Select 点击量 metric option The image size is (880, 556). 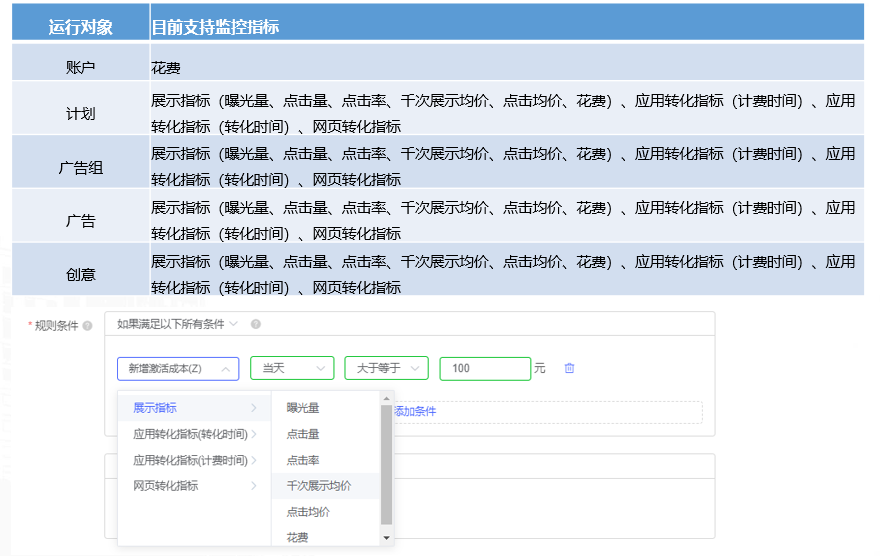303,434
